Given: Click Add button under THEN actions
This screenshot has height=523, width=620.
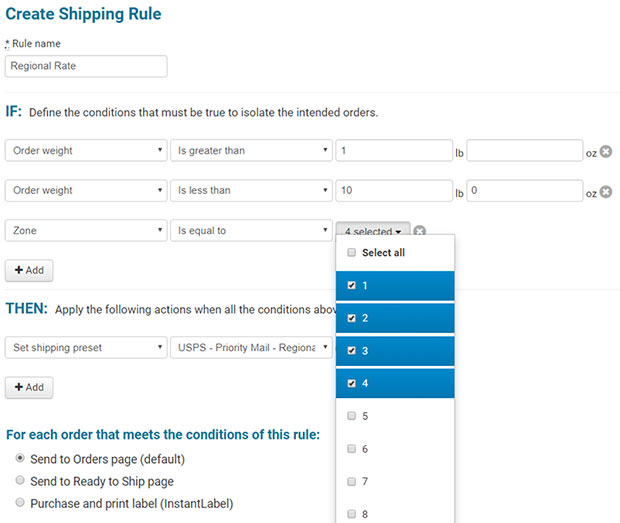Looking at the screenshot, I should click(x=29, y=387).
